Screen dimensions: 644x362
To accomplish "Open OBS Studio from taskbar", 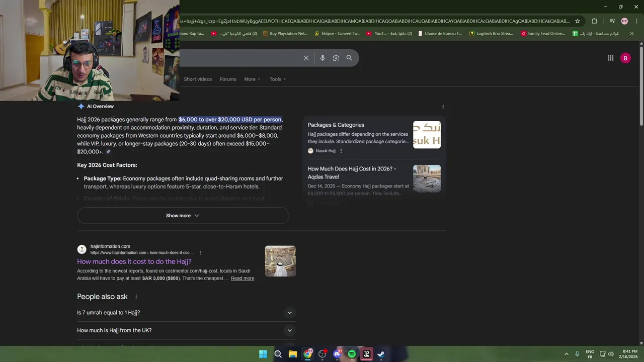I will click(323, 354).
